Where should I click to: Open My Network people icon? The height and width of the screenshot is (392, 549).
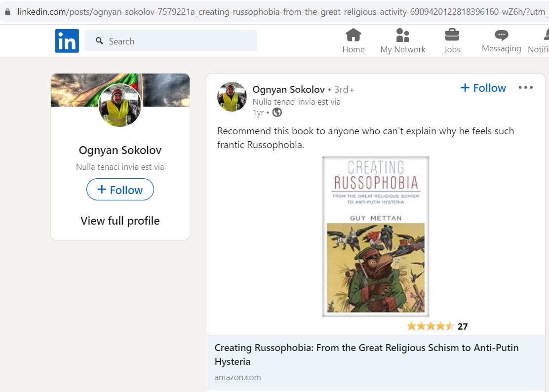pyautogui.click(x=403, y=35)
